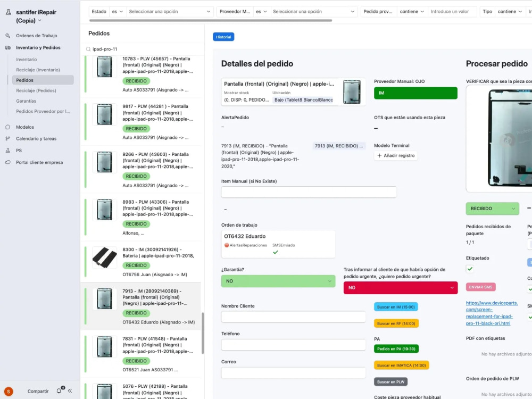Viewport: 532px width, 399px height.
Task: Click the PS flask icon
Action: (8, 151)
